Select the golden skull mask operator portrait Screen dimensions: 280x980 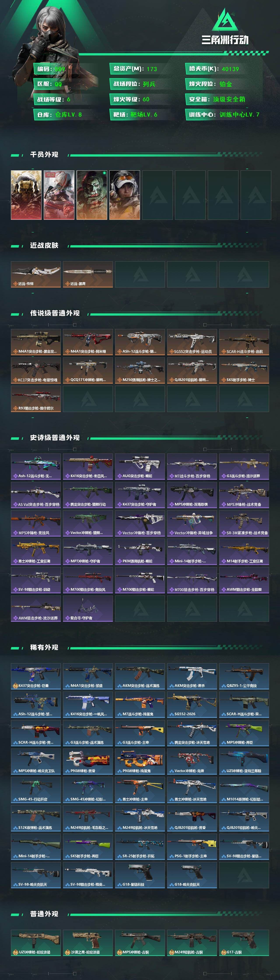(x=26, y=195)
